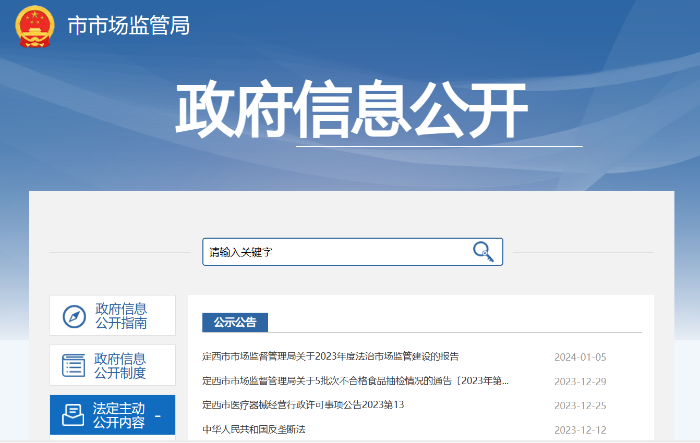This screenshot has width=700, height=443.
Task: Click the 2023-12-25 date entry
Action: pos(580,405)
